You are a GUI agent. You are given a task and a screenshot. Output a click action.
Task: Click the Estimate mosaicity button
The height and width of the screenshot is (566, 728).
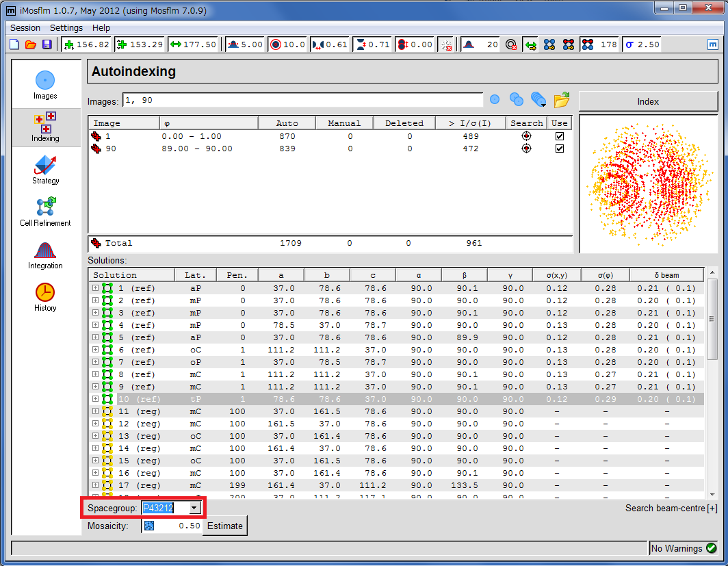tap(225, 526)
